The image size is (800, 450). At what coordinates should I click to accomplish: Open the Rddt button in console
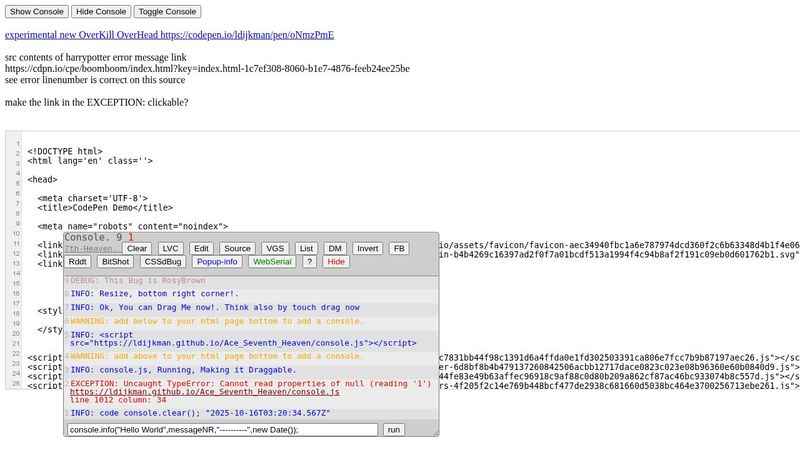pos(79,261)
